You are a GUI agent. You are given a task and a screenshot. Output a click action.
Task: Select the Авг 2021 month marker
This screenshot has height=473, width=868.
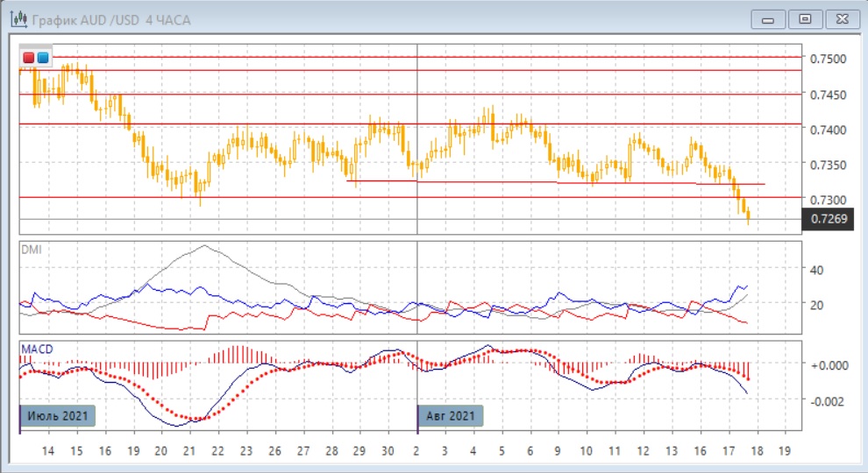pos(450,415)
